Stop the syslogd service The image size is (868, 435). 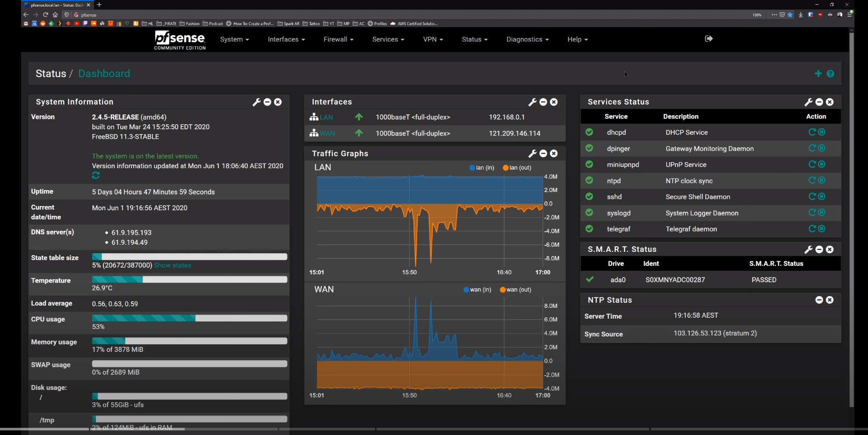tap(822, 213)
